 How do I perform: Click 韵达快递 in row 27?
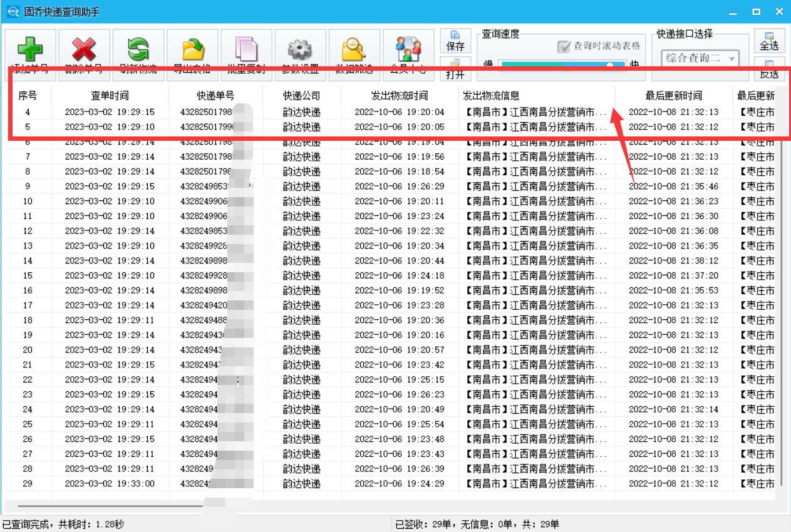301,454
